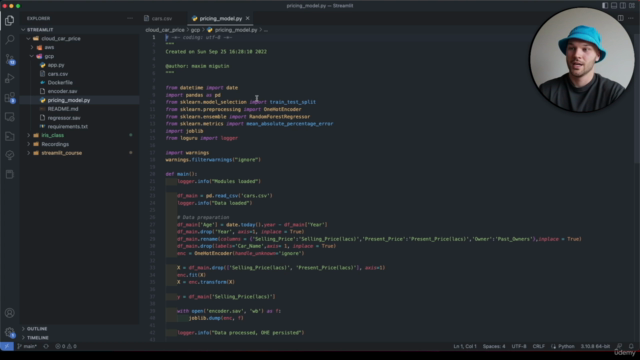Place cursor on 'def main():' line

click(181, 174)
